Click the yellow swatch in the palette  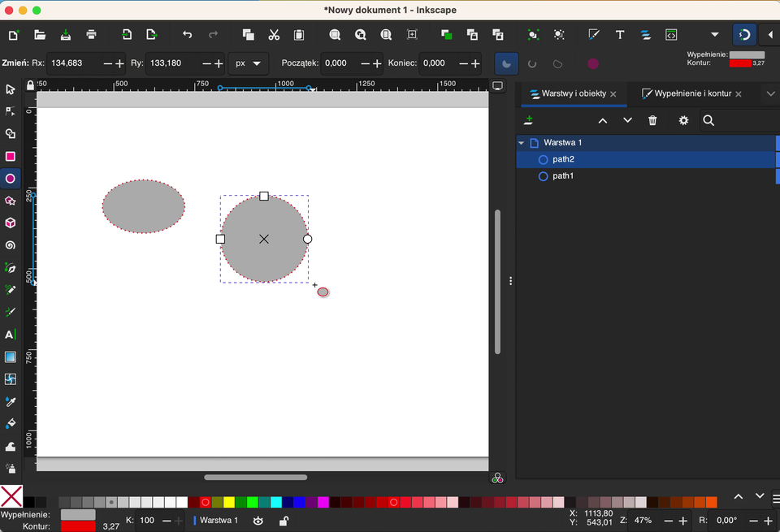pyautogui.click(x=229, y=502)
